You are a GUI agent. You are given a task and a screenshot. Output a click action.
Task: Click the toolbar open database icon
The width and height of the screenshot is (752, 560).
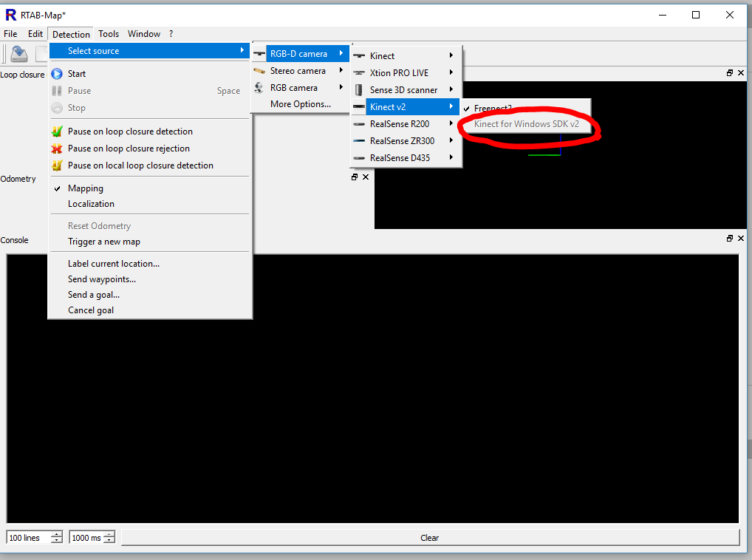pos(18,54)
